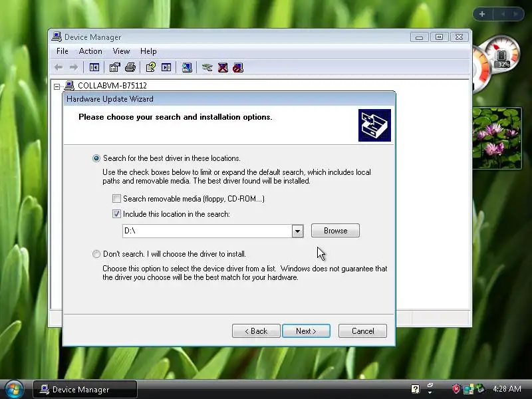Viewport: 532px width, 399px height.
Task: Click the sidebar add gadget plus button
Action: coord(482,14)
